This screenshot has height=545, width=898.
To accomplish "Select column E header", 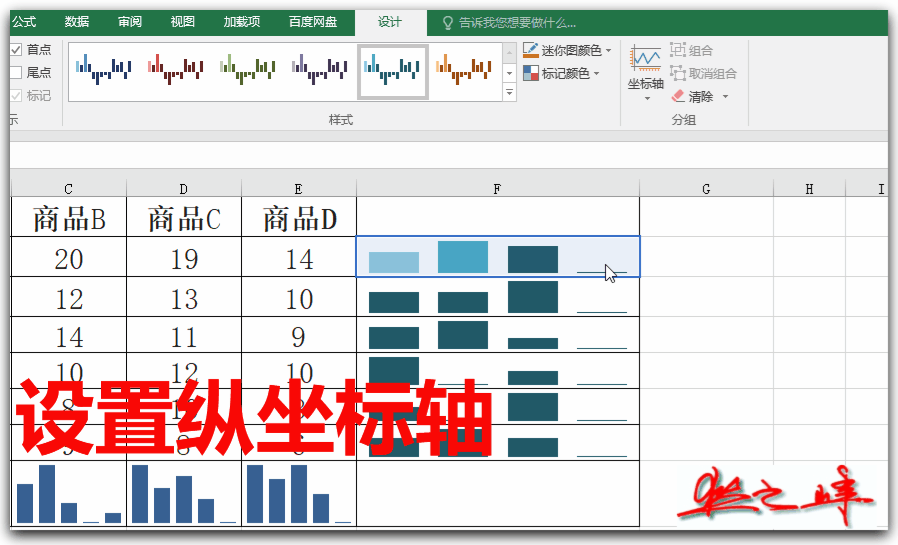I will point(298,189).
